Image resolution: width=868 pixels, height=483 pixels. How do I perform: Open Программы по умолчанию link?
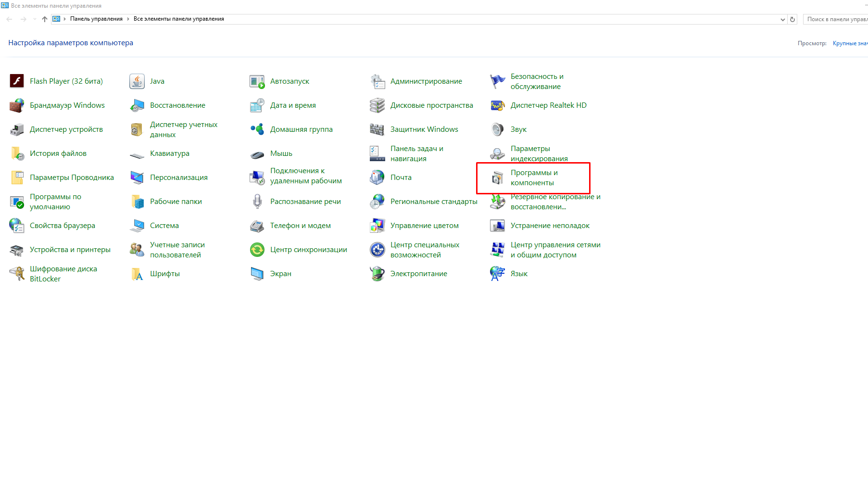[55, 202]
